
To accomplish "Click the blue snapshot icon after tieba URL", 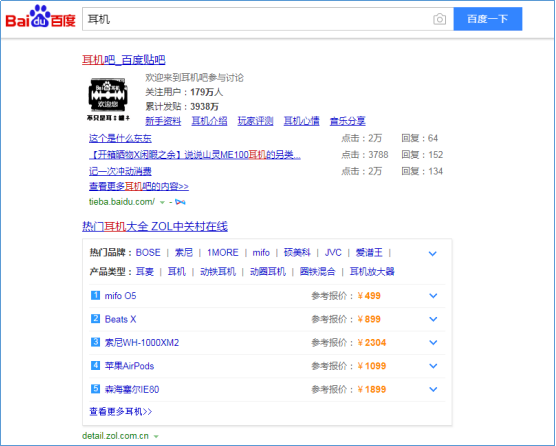I will [x=180, y=202].
